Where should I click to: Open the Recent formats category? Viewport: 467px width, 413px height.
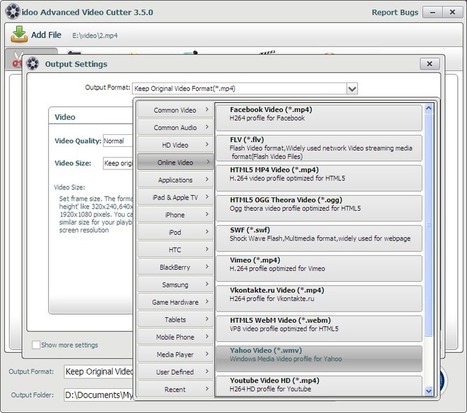[175, 389]
